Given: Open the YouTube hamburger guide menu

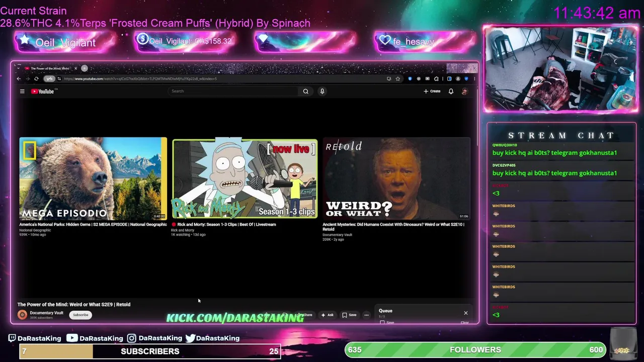Looking at the screenshot, I should tap(22, 91).
